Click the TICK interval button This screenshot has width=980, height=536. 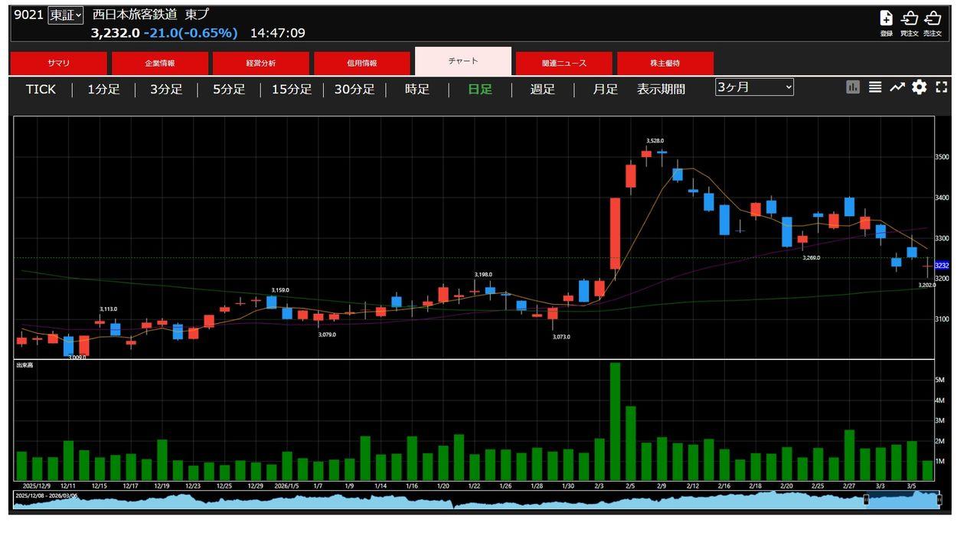(x=41, y=90)
